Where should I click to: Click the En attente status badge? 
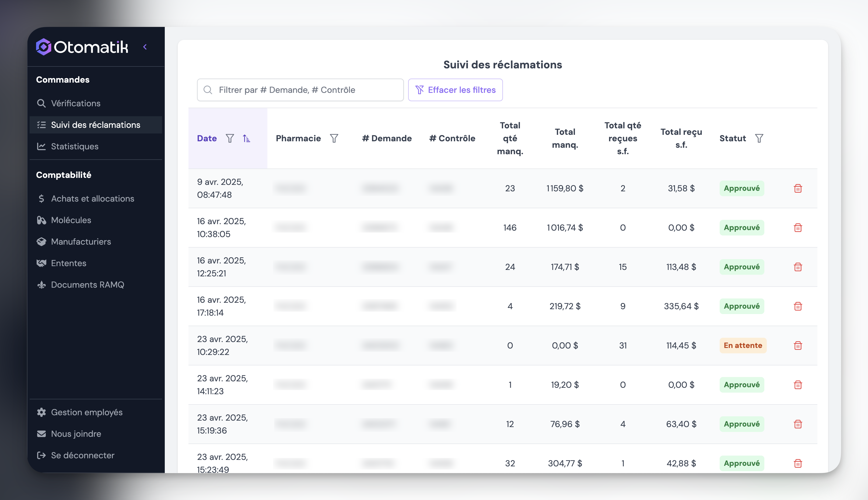click(x=743, y=346)
